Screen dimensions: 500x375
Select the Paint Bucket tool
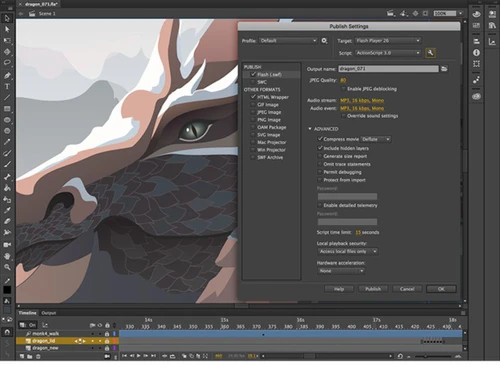pos(7,188)
